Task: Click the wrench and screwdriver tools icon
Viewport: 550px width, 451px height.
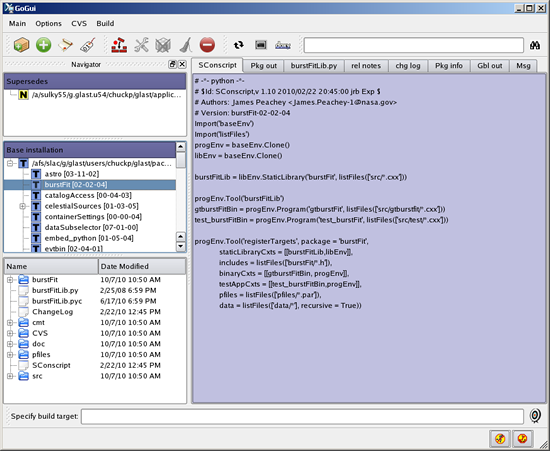Action: tap(141, 45)
